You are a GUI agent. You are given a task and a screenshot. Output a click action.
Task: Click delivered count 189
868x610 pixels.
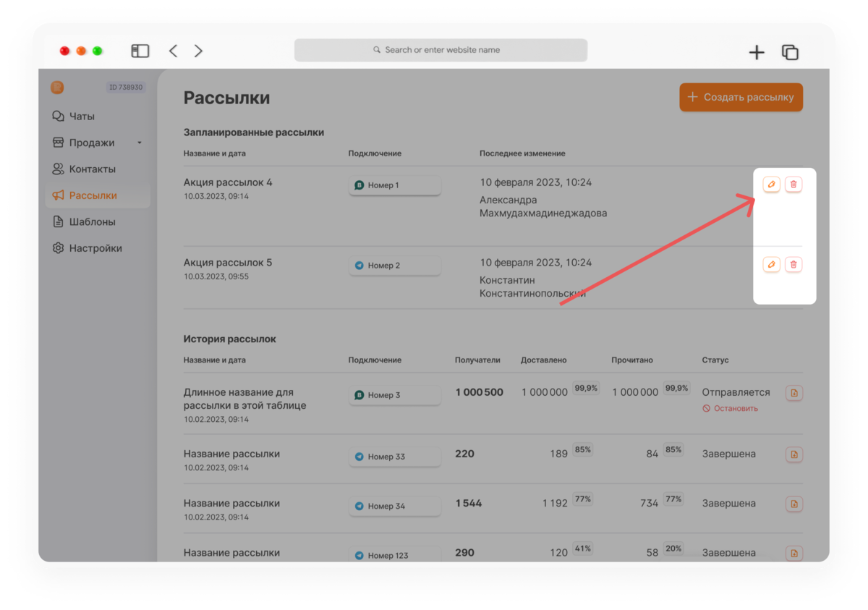click(558, 454)
